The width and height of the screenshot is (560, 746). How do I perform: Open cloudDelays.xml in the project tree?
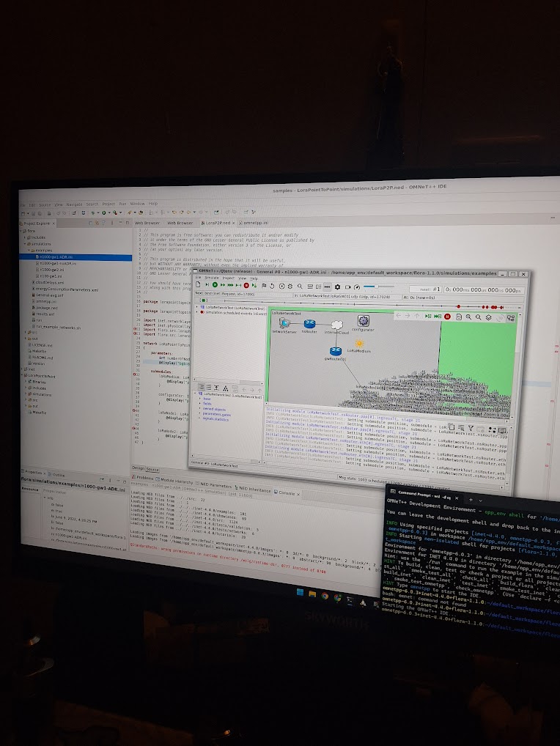(50, 282)
